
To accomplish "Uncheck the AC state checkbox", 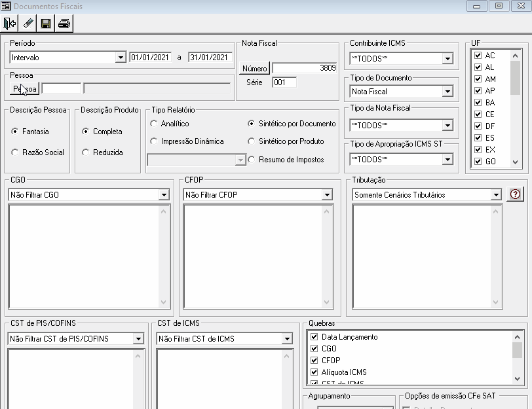I will pyautogui.click(x=478, y=55).
